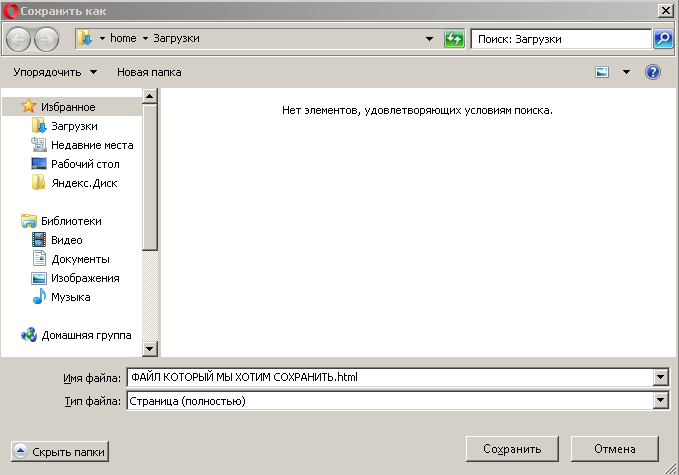This screenshot has height=475, width=679.
Task: Click the sidebar scroll down arrow
Action: pos(149,349)
